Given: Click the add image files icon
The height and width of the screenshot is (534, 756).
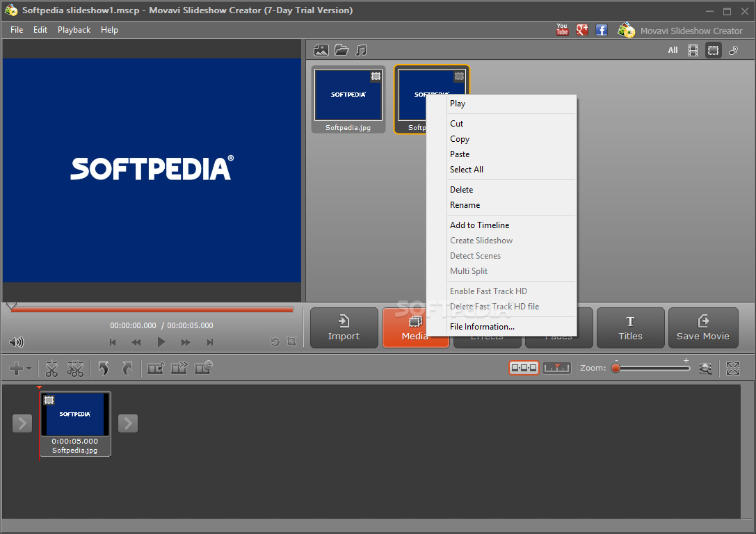Looking at the screenshot, I should [321, 49].
